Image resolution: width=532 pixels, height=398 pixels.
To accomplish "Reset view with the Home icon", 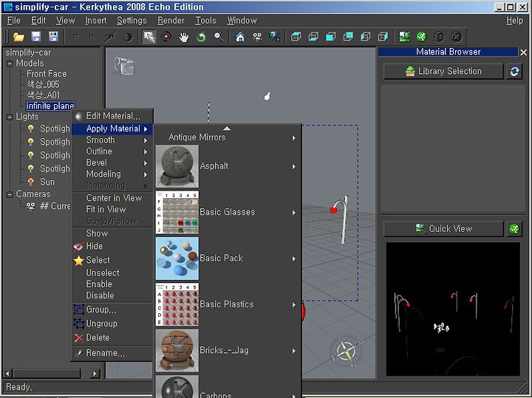I will 240,37.
